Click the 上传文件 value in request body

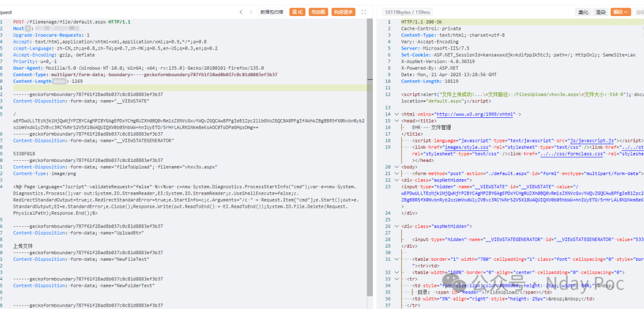pos(23,246)
